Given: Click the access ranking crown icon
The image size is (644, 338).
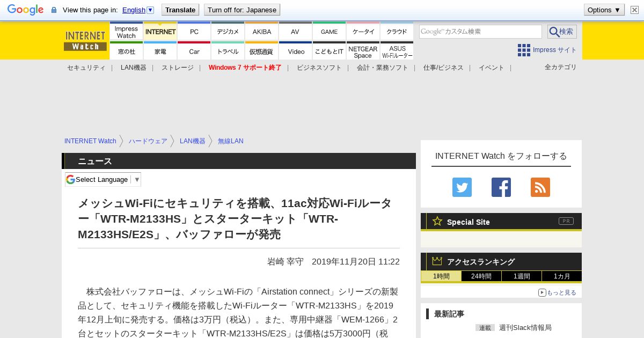Looking at the screenshot, I should click(437, 261).
